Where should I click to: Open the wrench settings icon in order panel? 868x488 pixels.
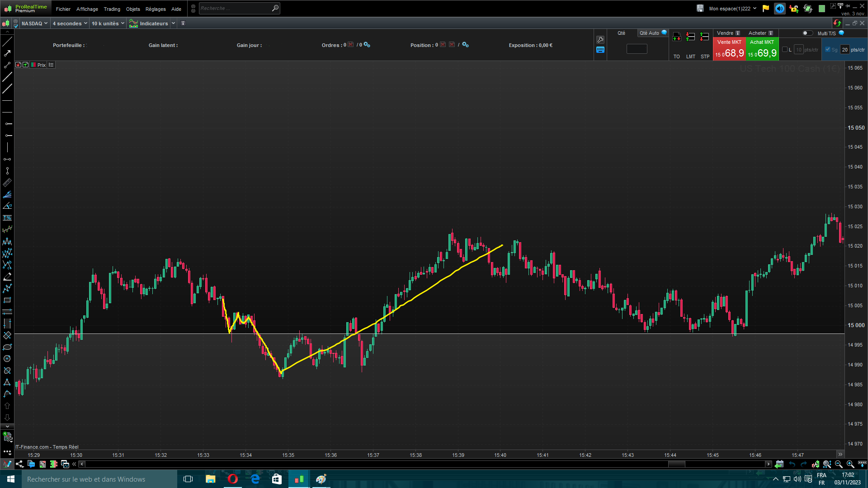[x=600, y=40]
